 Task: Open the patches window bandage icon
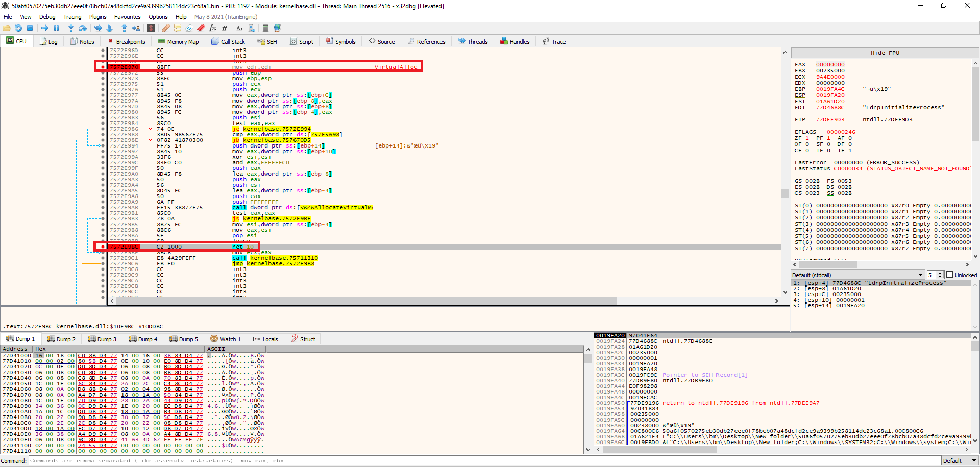point(165,28)
